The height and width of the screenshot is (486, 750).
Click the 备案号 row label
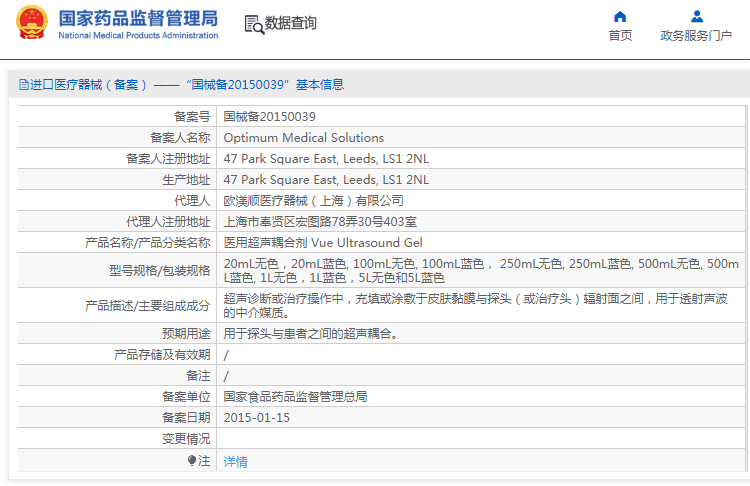pos(192,117)
